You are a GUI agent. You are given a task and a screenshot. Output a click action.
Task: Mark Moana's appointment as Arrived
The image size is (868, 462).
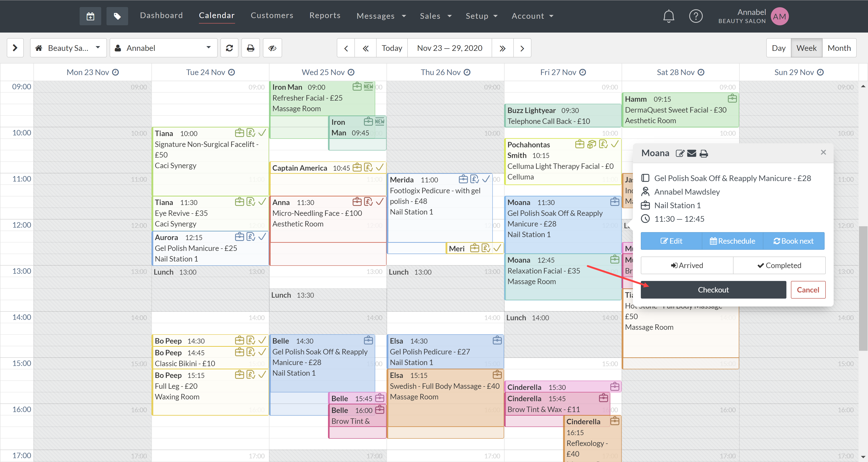coord(687,266)
